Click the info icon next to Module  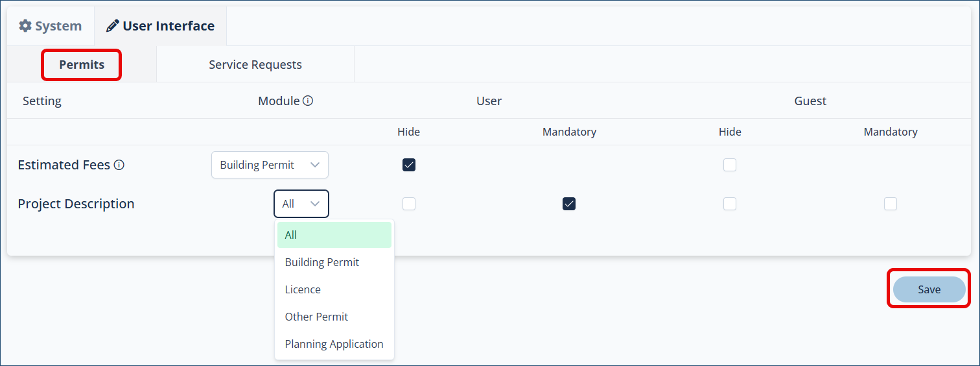308,101
